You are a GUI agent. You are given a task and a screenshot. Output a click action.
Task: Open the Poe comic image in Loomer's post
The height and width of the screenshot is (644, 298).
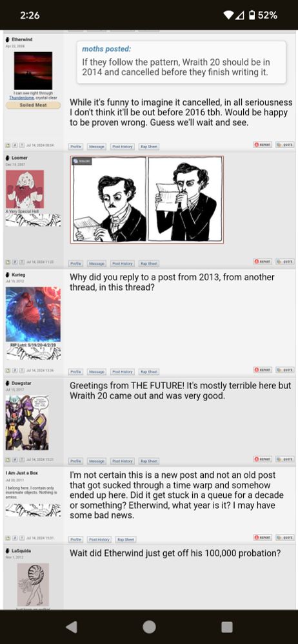pos(147,200)
